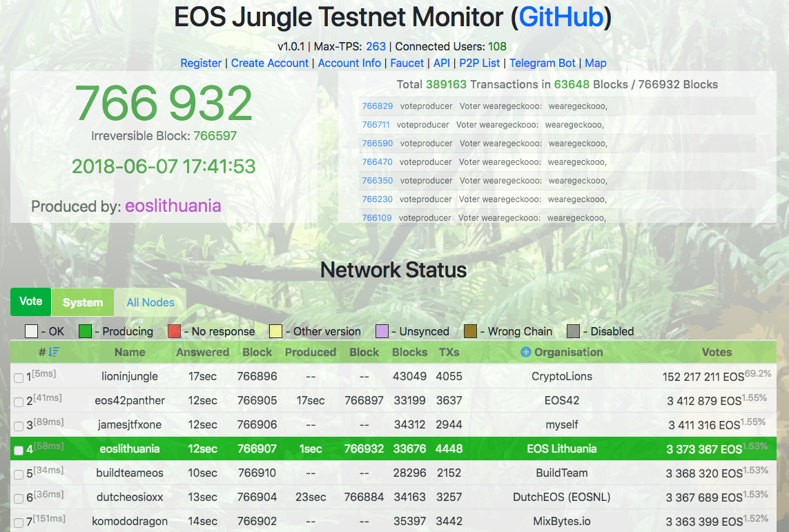The image size is (789, 532).
Task: Tick the checkbox for dutcheosioxx row
Action: (19, 498)
